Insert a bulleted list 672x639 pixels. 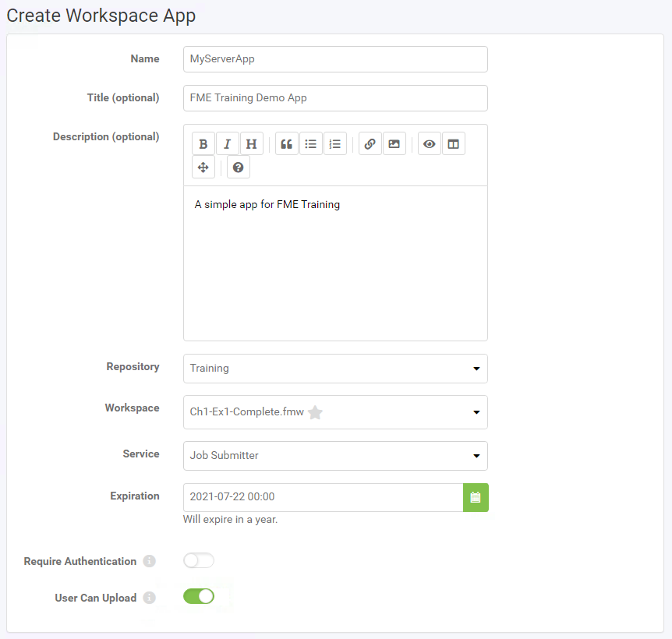[311, 144]
